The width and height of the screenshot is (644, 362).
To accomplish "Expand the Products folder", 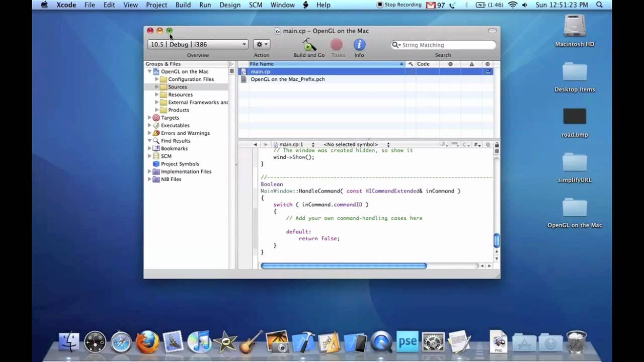I will (x=157, y=110).
